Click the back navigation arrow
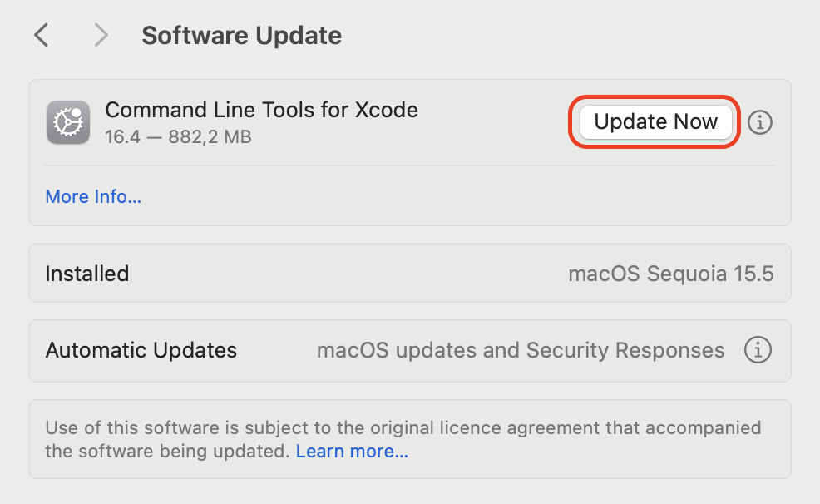 pyautogui.click(x=41, y=35)
